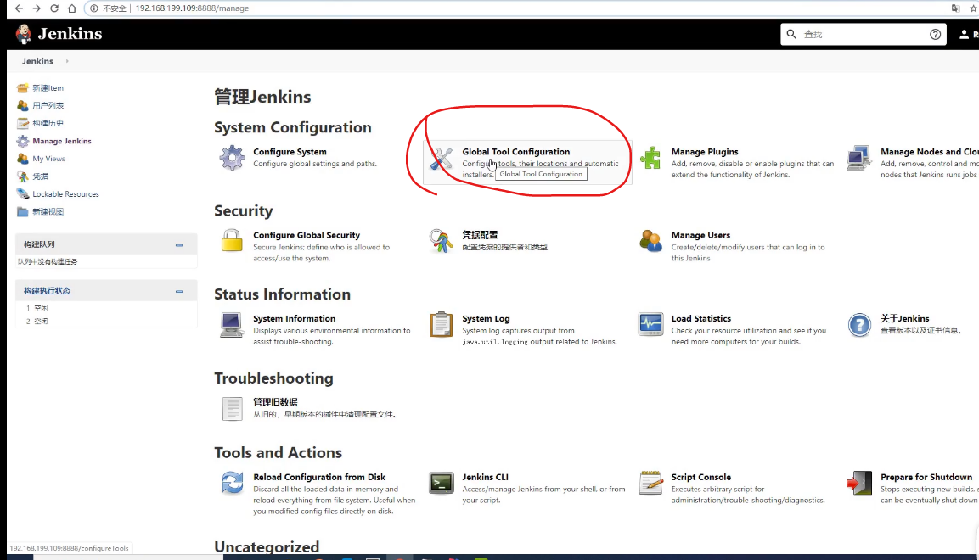The image size is (979, 560).
Task: Click the Reload Configuration from Disk icon
Action: [x=232, y=483]
